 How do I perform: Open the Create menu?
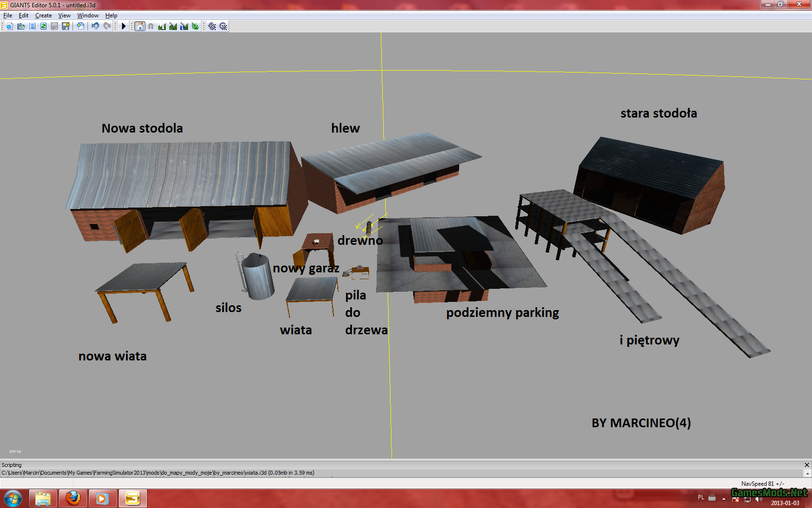[43, 15]
